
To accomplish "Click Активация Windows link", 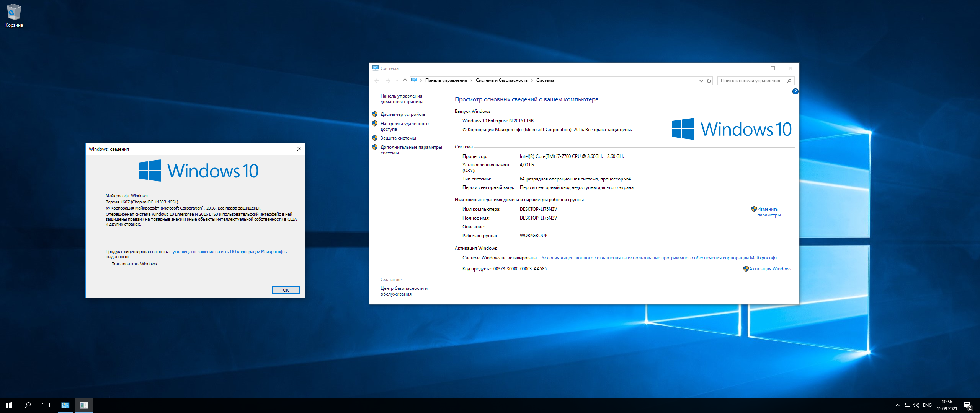I will tap(770, 269).
